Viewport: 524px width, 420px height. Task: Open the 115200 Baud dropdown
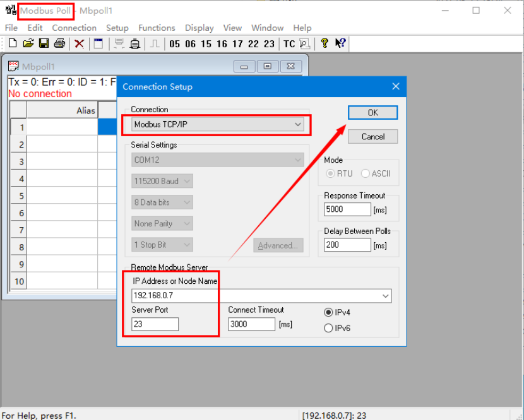coord(162,181)
